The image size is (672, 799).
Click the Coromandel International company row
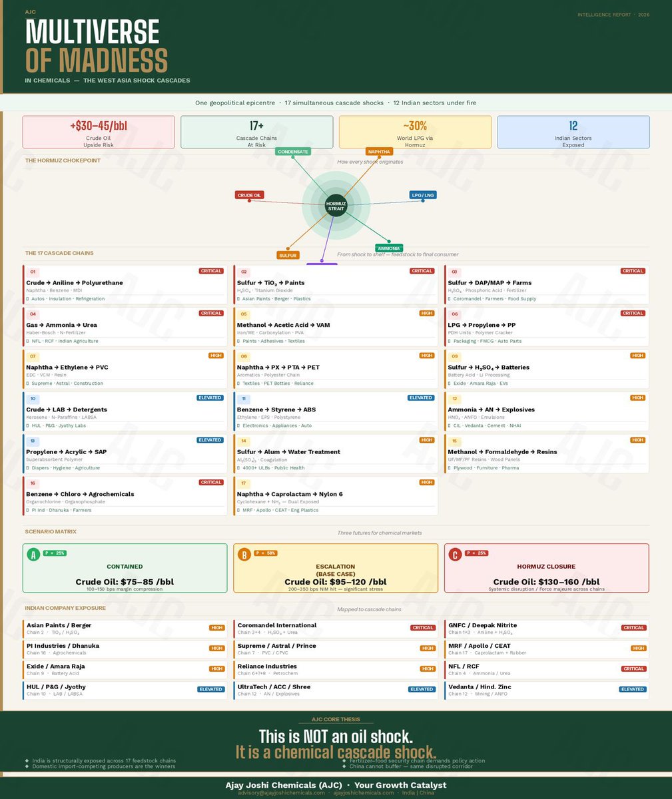335,628
